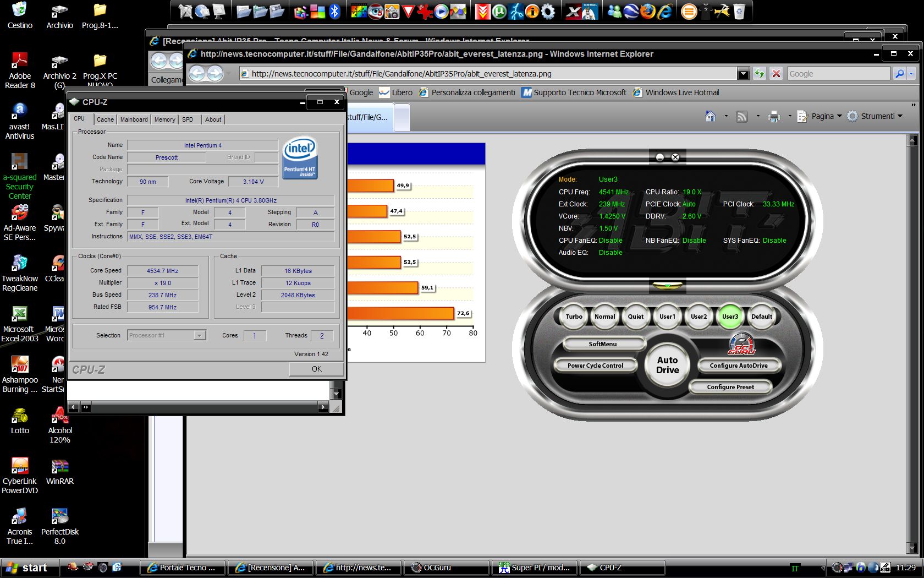924x578 pixels.
Task: Select User3 preset in OC Guru
Action: [730, 317]
